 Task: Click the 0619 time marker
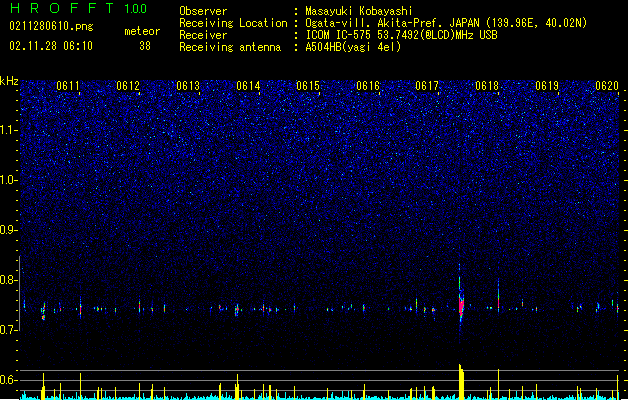point(547,86)
